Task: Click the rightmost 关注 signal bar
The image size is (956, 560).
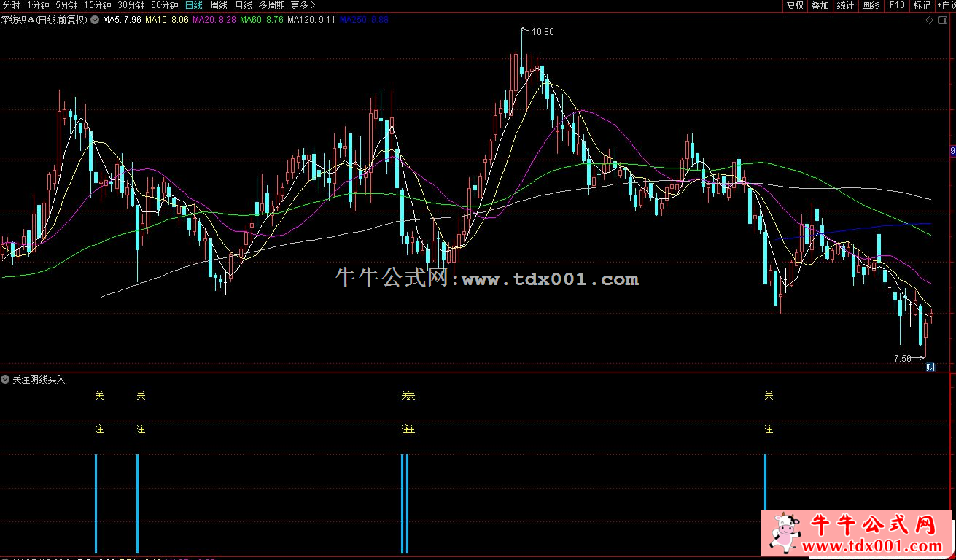Action: [765, 482]
